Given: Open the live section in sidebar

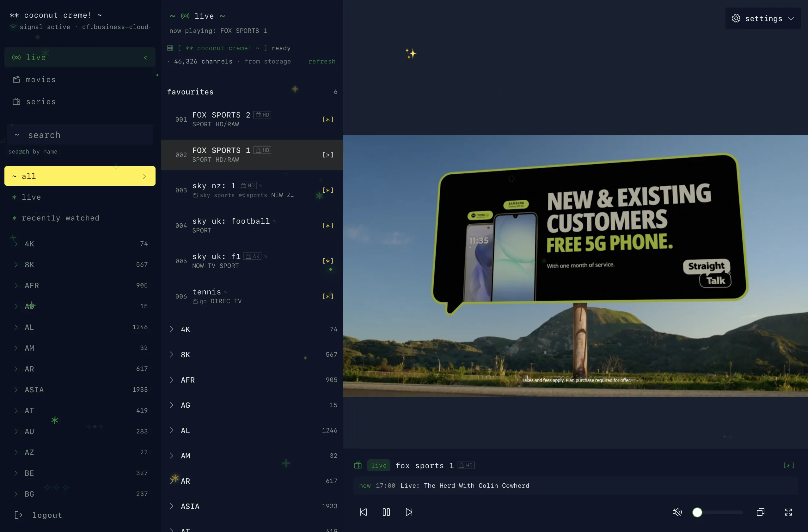Looking at the screenshot, I should point(80,57).
